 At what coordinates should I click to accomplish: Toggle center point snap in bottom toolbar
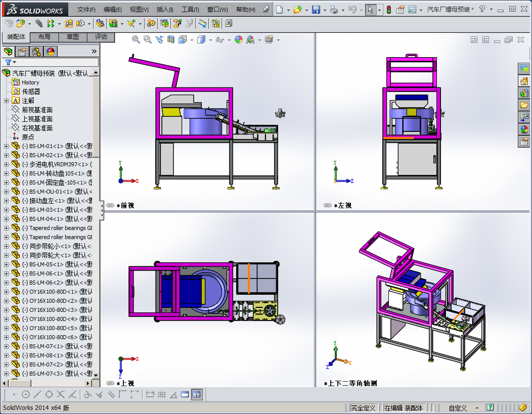pyautogui.click(x=25, y=394)
